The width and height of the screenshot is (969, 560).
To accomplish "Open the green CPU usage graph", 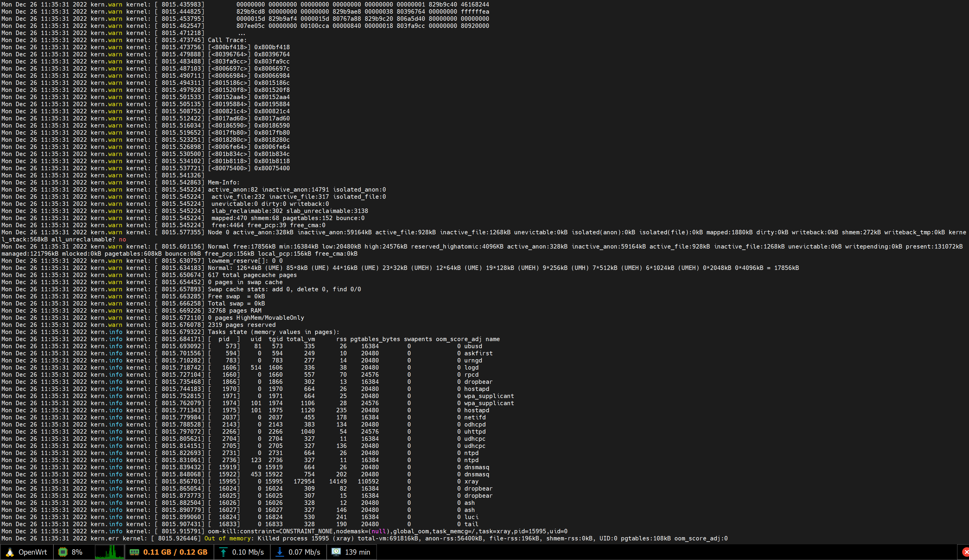I will pyautogui.click(x=109, y=552).
